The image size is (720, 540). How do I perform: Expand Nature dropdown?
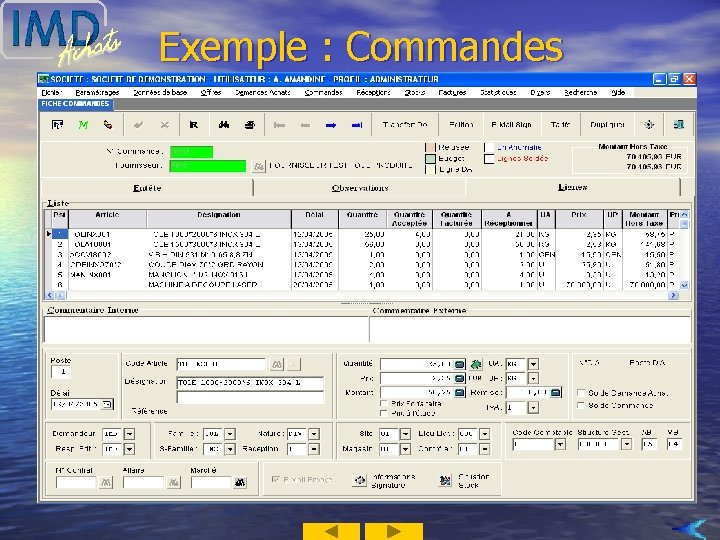point(314,434)
